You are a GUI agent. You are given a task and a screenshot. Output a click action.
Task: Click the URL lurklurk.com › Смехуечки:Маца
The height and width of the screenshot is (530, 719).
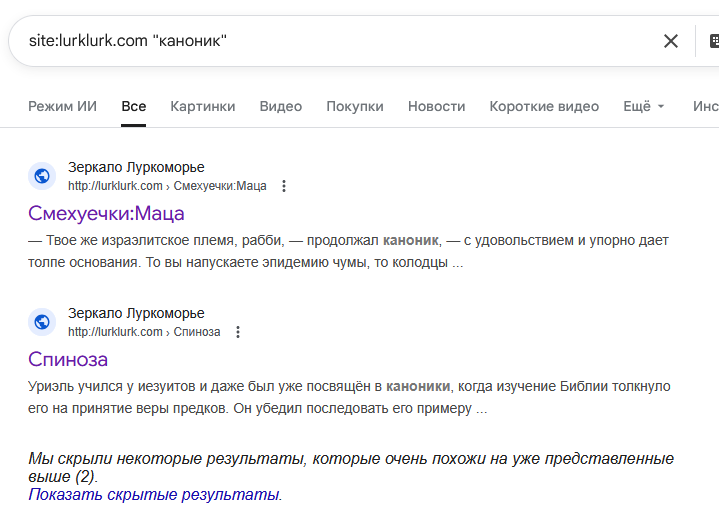(x=167, y=186)
